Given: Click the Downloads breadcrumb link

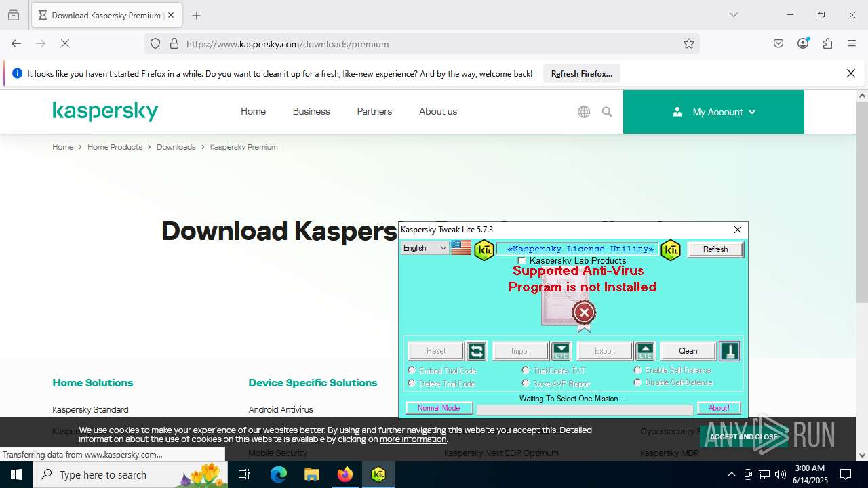Looking at the screenshot, I should coord(176,147).
